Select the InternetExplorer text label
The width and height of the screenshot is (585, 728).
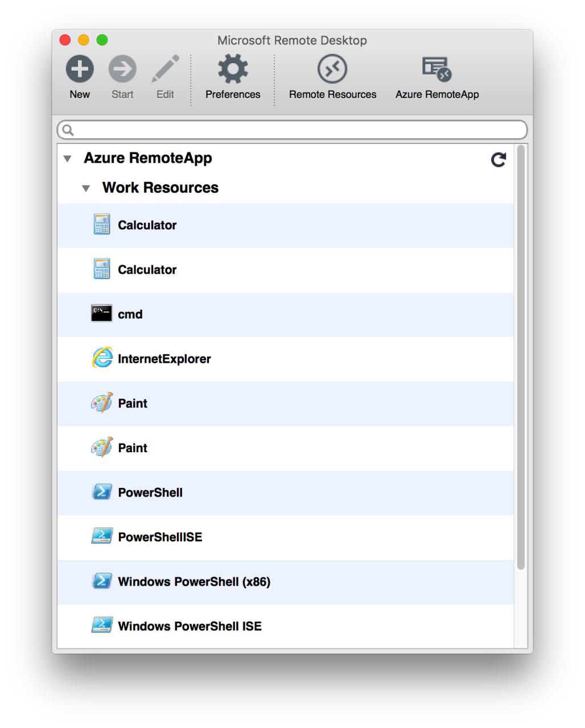coord(164,359)
